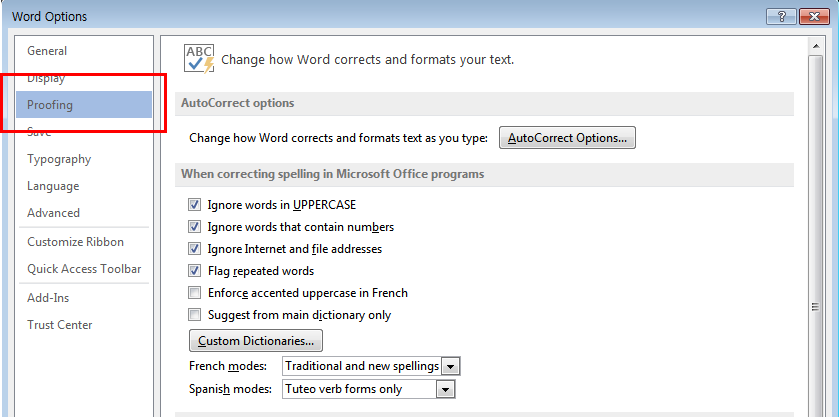Image resolution: width=839 pixels, height=417 pixels.
Task: Click the ABC proofing checkmark icon
Action: pyautogui.click(x=200, y=58)
